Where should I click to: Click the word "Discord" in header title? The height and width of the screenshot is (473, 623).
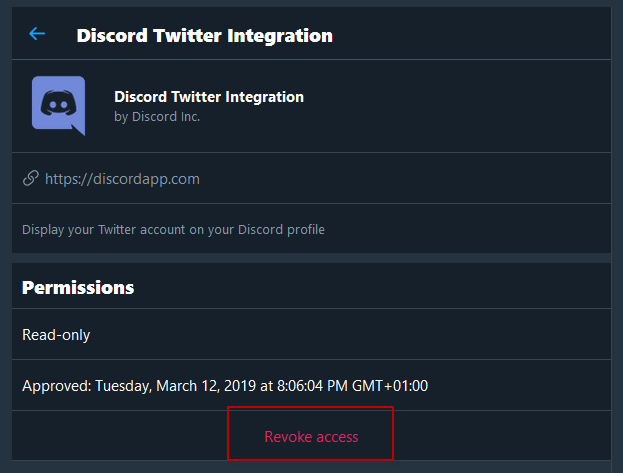click(x=112, y=35)
